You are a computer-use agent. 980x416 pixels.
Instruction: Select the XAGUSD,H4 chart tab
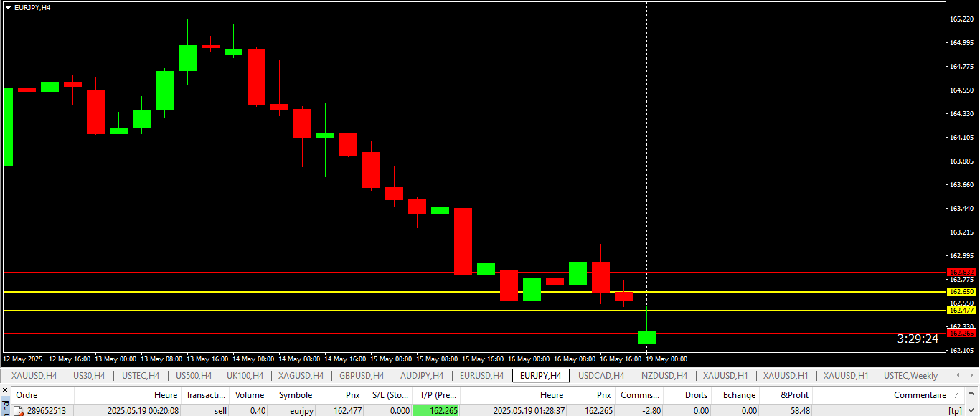click(301, 376)
